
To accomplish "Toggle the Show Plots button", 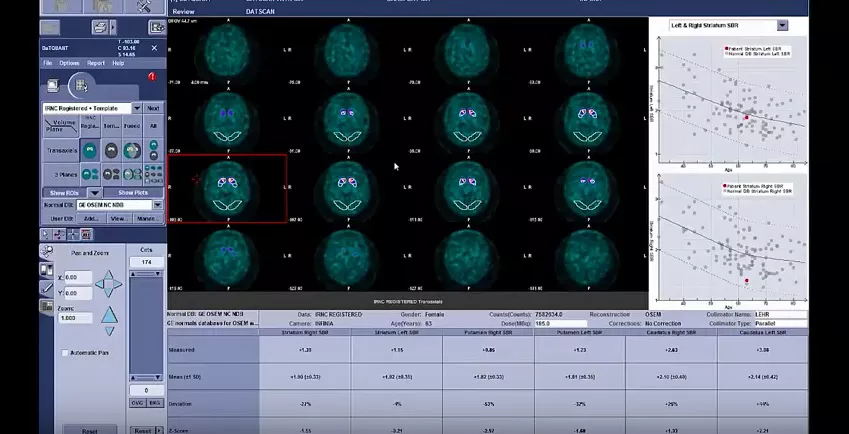I will tap(133, 193).
